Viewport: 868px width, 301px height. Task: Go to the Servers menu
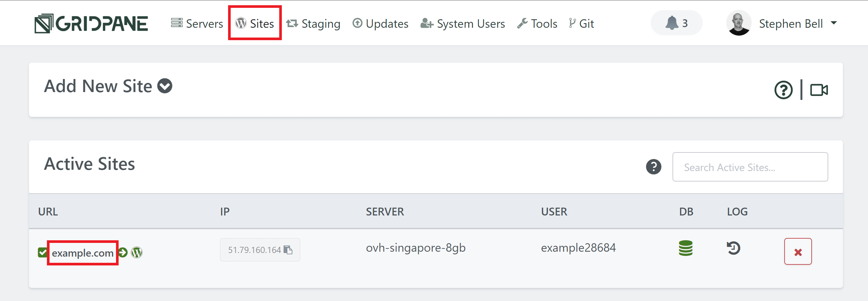[197, 24]
